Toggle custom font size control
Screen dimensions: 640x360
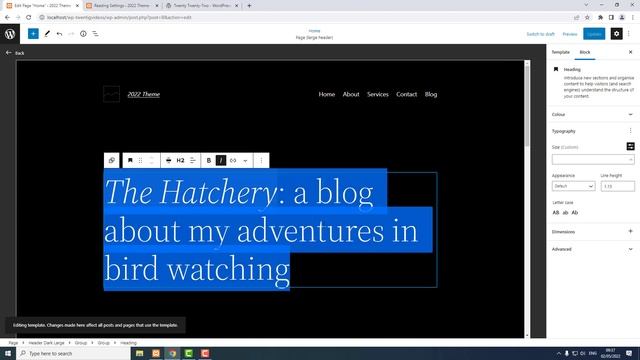[x=630, y=146]
